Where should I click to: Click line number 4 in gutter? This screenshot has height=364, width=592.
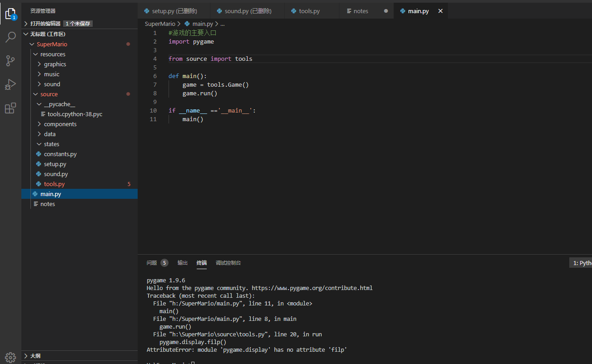coord(155,59)
